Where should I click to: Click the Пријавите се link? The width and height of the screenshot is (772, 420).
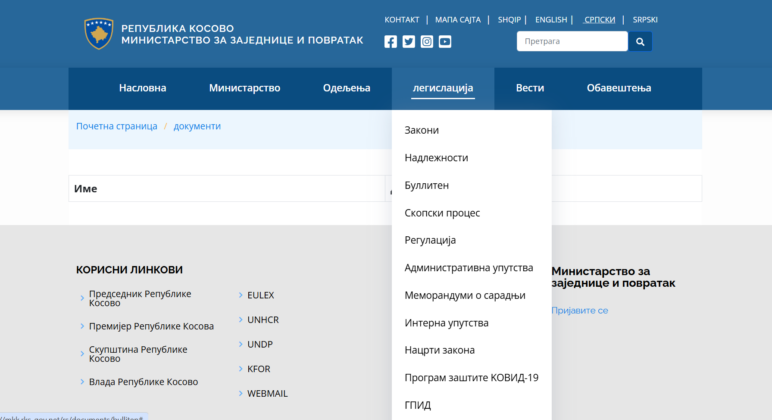tap(579, 310)
